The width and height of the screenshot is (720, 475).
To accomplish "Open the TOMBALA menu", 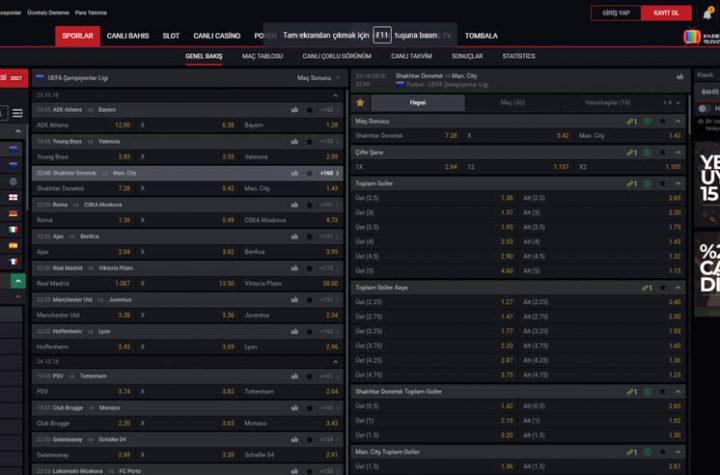I will coord(481,36).
